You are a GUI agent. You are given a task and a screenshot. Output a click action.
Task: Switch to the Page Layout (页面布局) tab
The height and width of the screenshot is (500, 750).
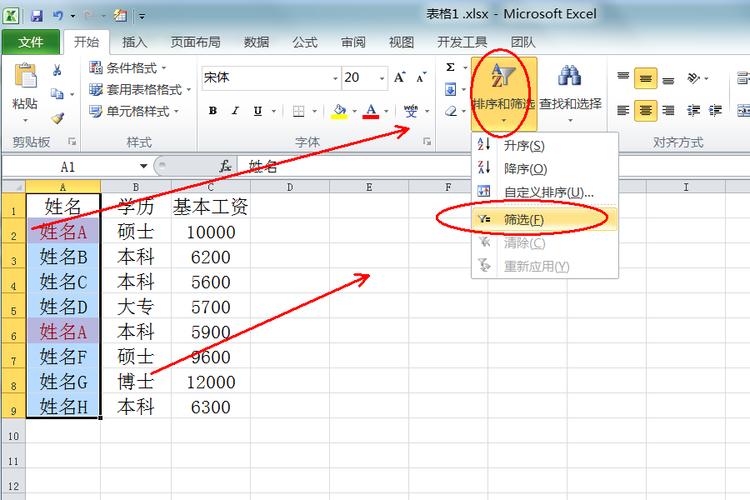(196, 42)
